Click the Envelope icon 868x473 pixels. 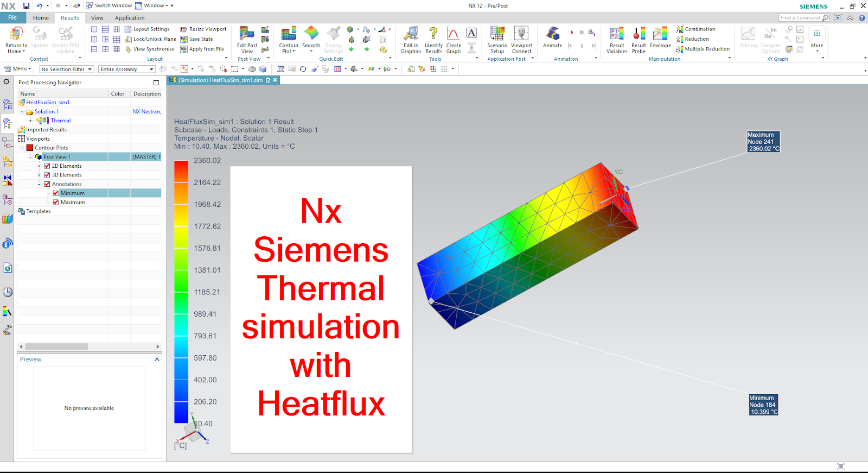click(660, 37)
